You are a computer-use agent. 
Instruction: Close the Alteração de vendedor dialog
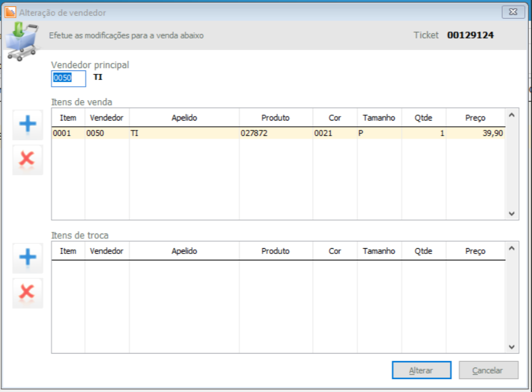pyautogui.click(x=513, y=12)
